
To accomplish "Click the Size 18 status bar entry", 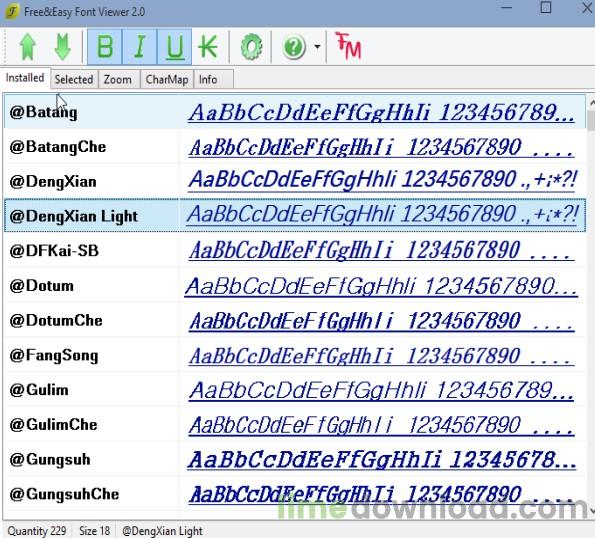I will click(94, 530).
